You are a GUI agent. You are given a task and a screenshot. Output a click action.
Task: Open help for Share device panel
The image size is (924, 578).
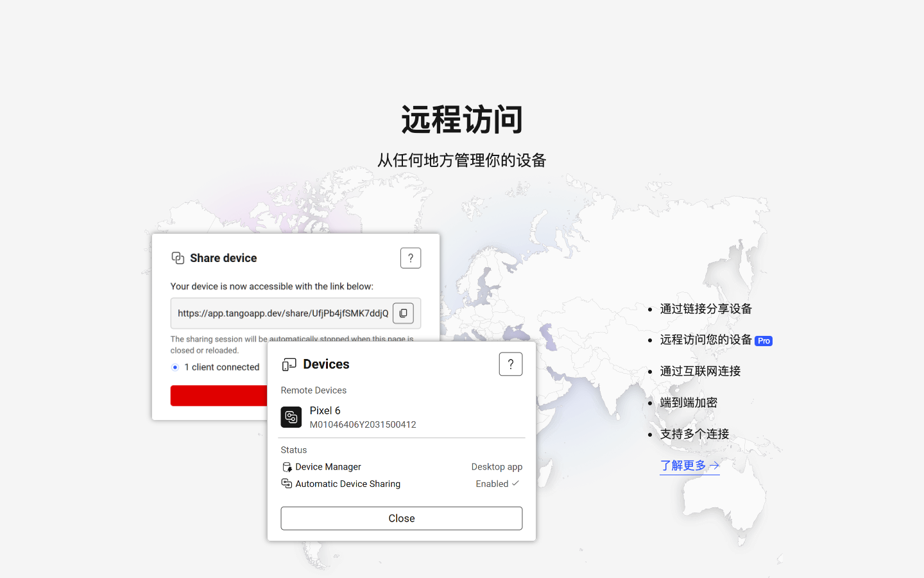tap(411, 258)
